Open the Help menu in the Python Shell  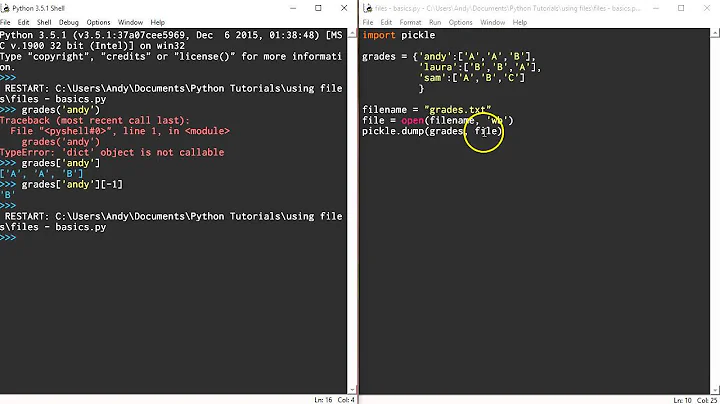tap(157, 22)
